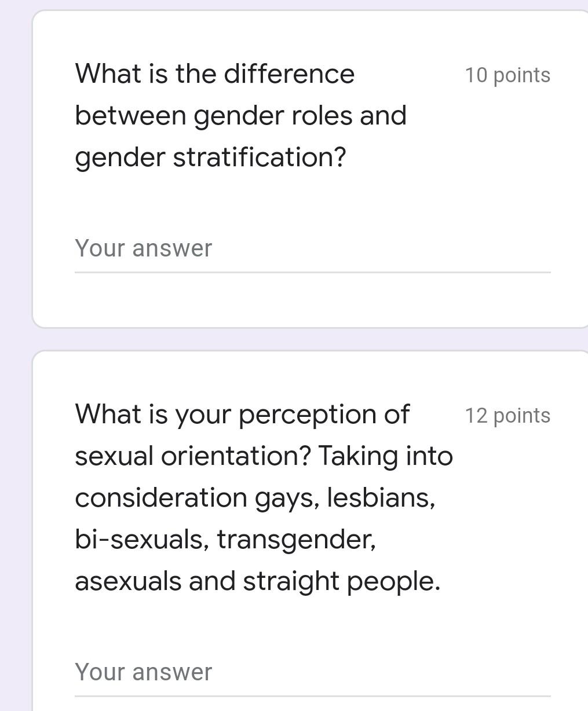The width and height of the screenshot is (588, 711).
Task: Click the phrase 'What is your perception of'
Action: tap(242, 414)
